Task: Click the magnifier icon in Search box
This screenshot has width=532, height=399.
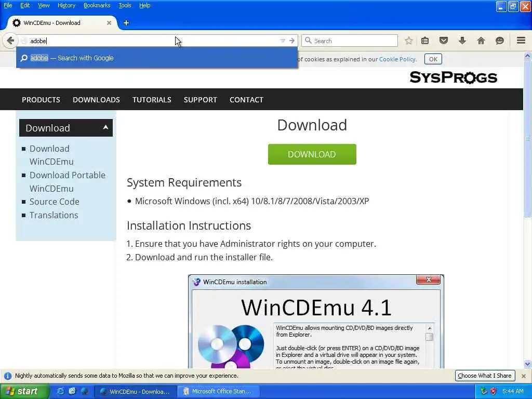Action: tap(308, 41)
